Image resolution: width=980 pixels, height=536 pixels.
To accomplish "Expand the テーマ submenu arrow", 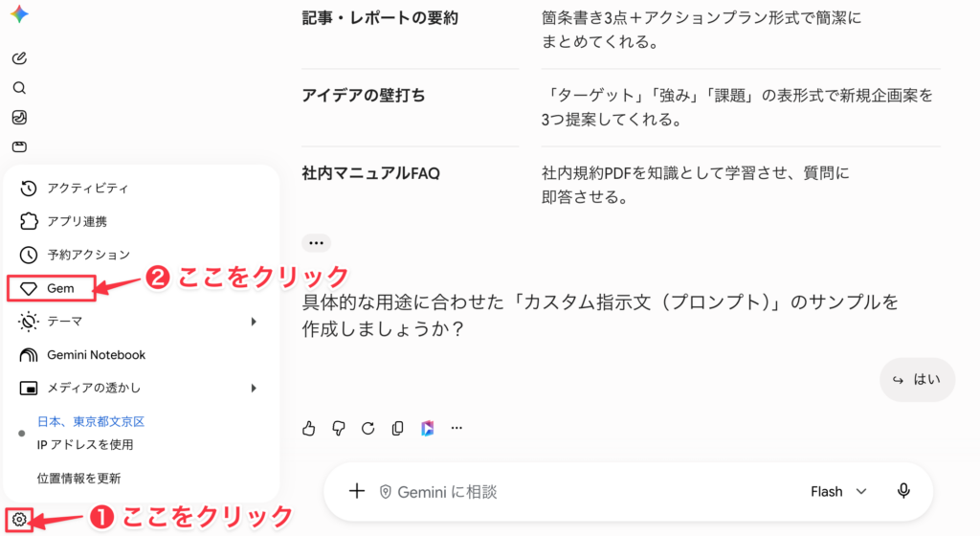I will click(x=253, y=321).
